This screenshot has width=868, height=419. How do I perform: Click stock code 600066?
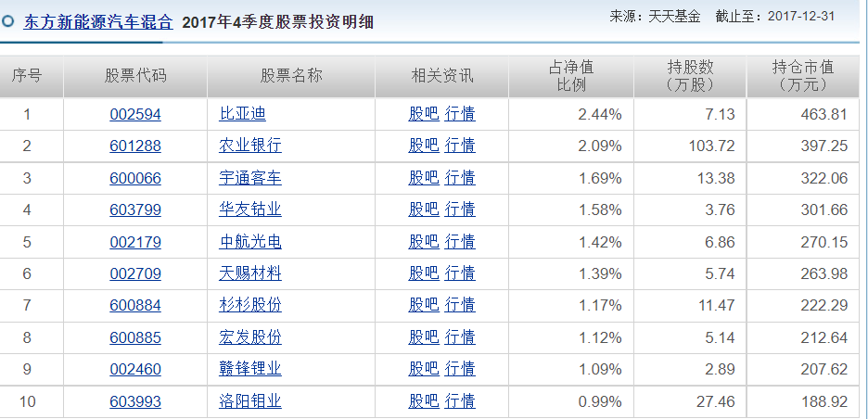(135, 178)
